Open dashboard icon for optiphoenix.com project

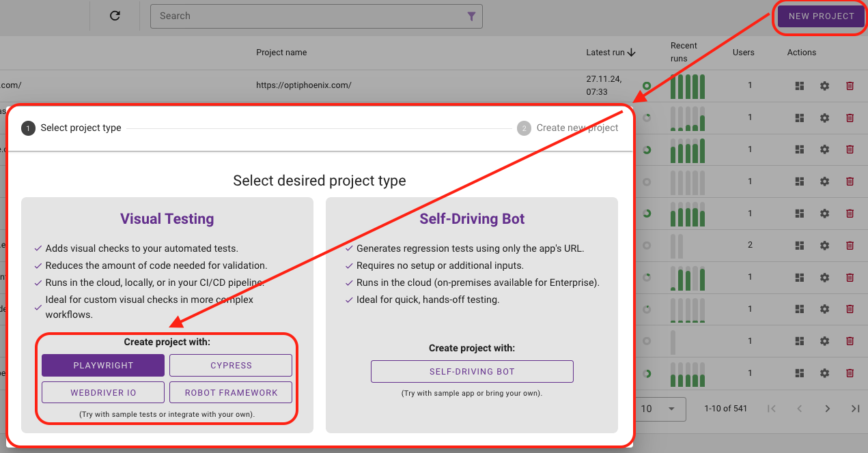[x=800, y=86]
